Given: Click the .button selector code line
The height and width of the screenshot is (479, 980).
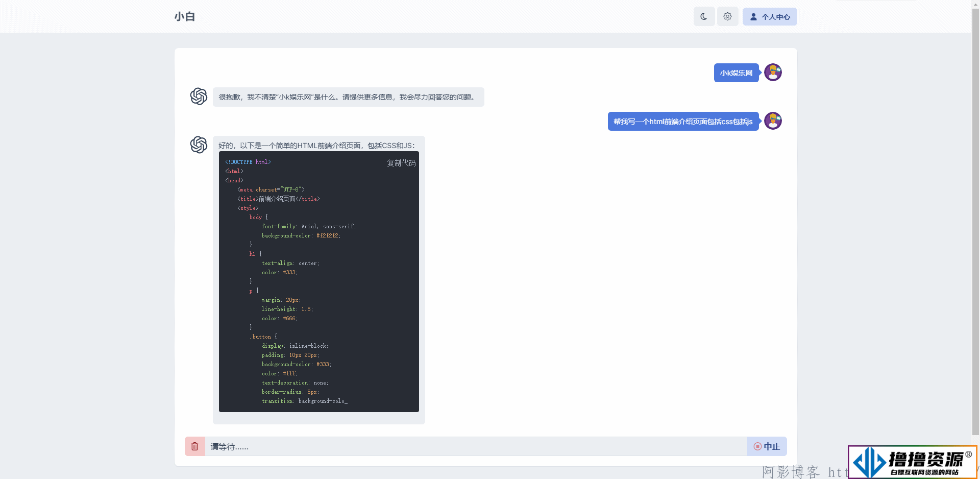Looking at the screenshot, I should click(x=263, y=337).
